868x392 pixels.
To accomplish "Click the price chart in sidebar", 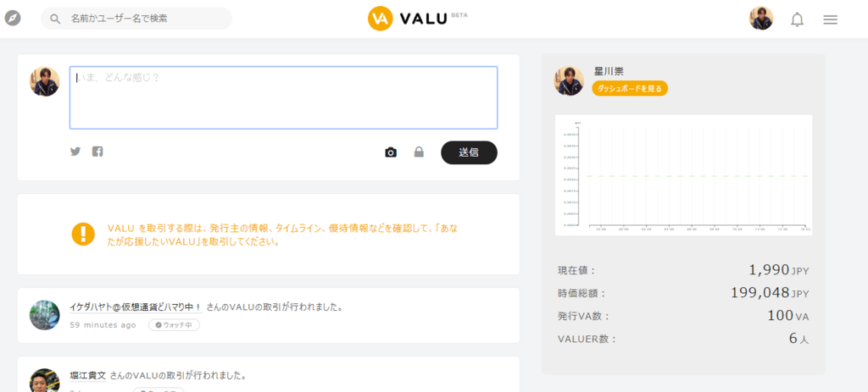I will (684, 174).
